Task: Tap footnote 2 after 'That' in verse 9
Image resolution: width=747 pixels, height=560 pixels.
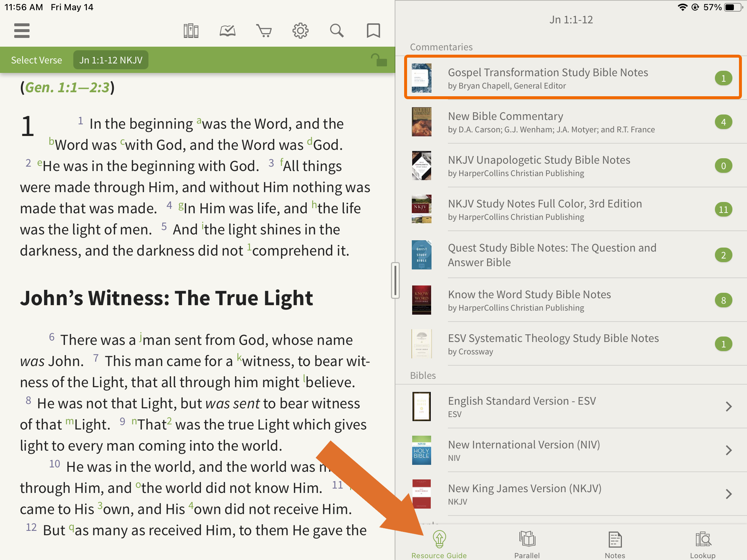Action: point(169,421)
